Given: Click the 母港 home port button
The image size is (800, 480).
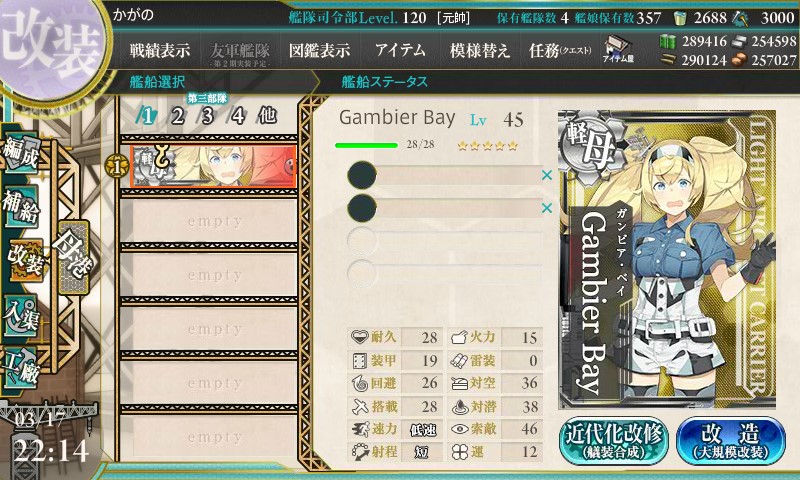Looking at the screenshot, I should tap(73, 257).
